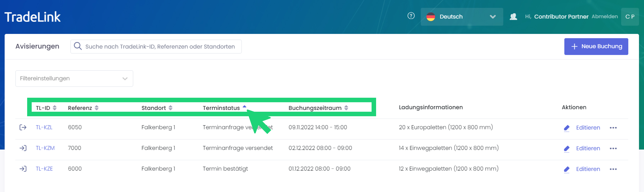The image size is (644, 192).
Task: Click the help question mark icon
Action: coord(411,16)
